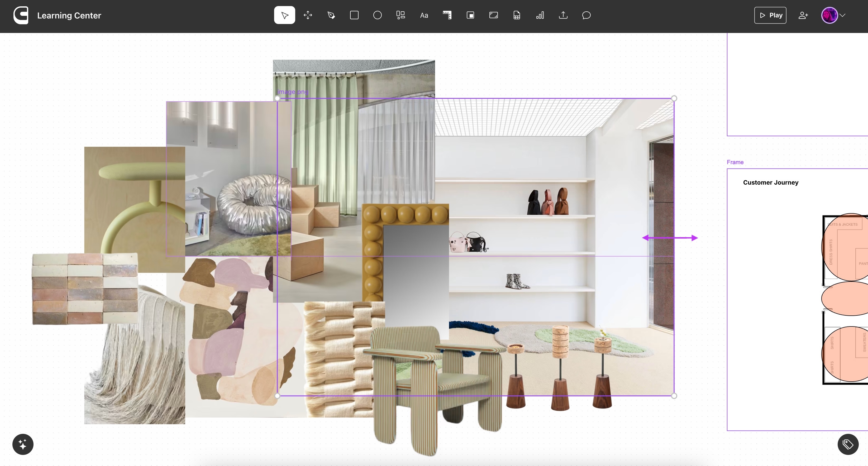The width and height of the screenshot is (868, 466).
Task: Select the tallest cork stool
Action: point(560,368)
